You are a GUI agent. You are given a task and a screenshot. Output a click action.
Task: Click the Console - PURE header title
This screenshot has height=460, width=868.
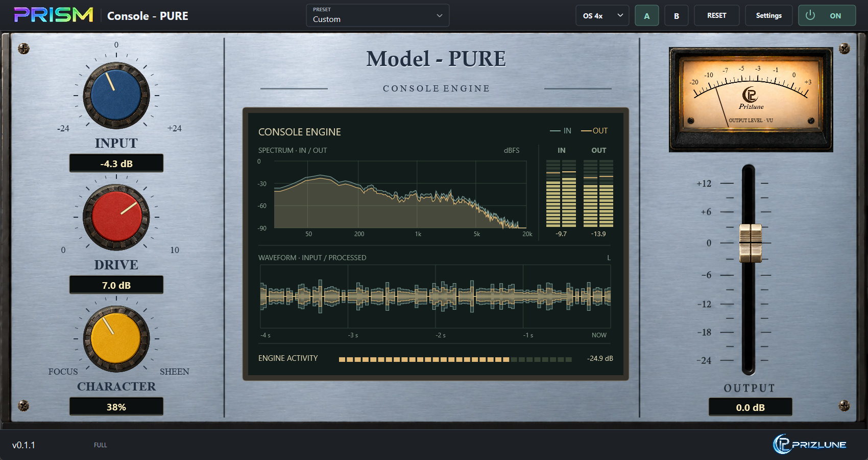click(x=148, y=16)
